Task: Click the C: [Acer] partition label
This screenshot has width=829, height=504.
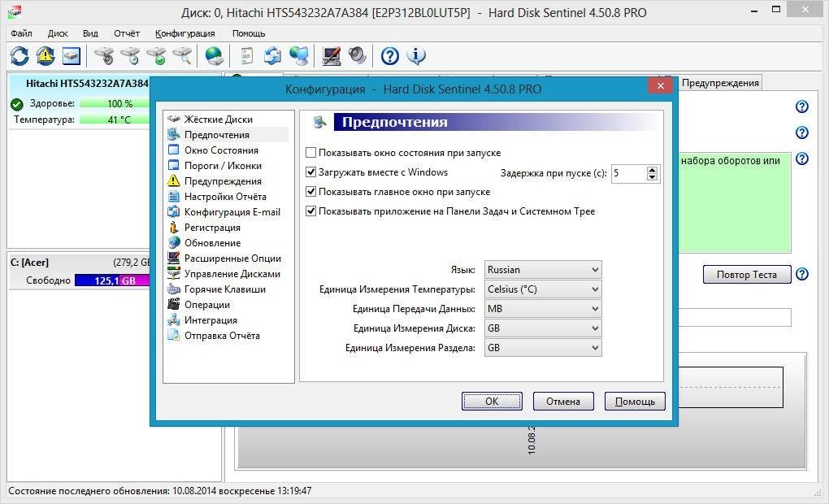Action: pyautogui.click(x=29, y=263)
